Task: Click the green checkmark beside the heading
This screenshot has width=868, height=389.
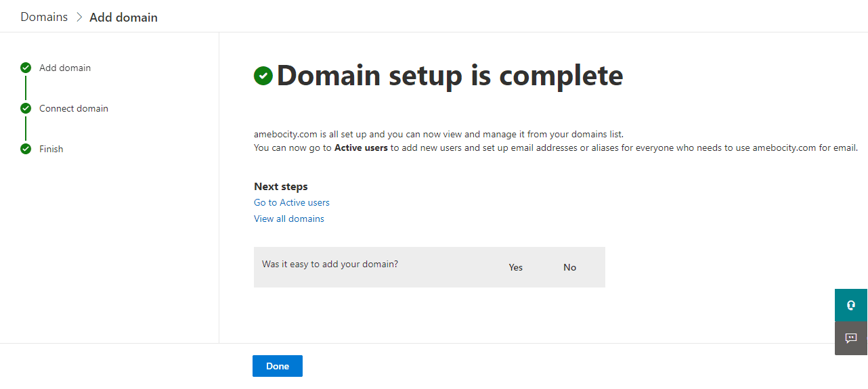Action: tap(263, 76)
